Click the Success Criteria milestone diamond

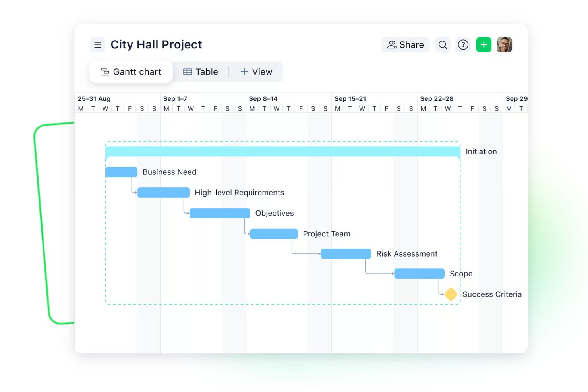click(x=451, y=294)
